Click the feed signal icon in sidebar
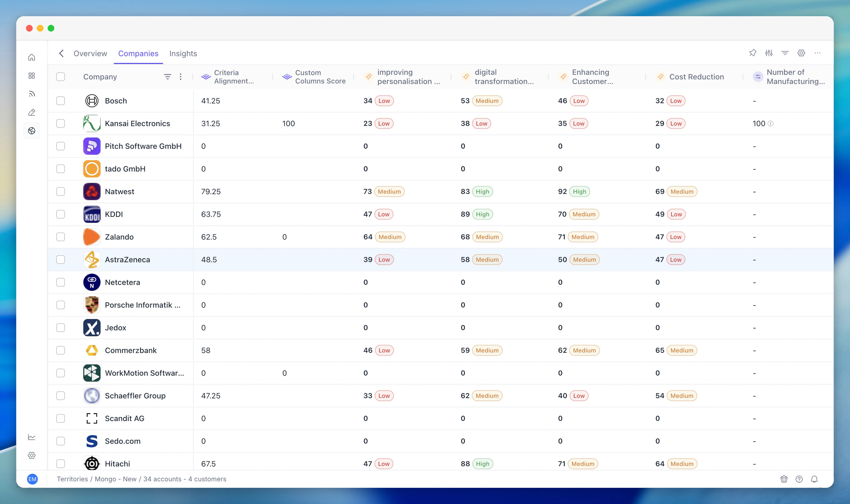The height and width of the screenshot is (504, 850). click(x=32, y=94)
